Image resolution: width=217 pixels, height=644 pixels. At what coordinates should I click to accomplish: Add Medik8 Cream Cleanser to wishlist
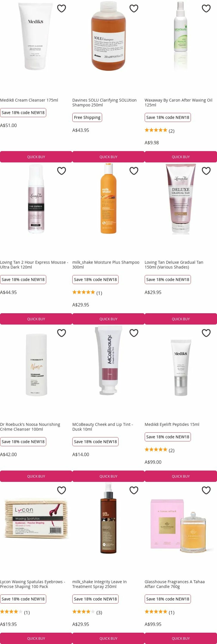pos(61,9)
